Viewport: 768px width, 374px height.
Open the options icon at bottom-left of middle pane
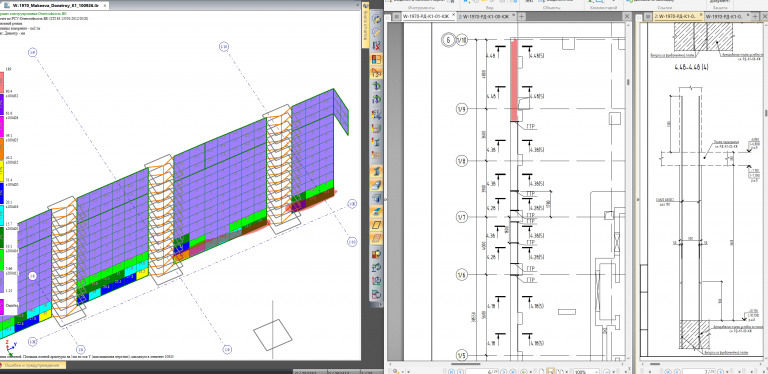[x=397, y=371]
